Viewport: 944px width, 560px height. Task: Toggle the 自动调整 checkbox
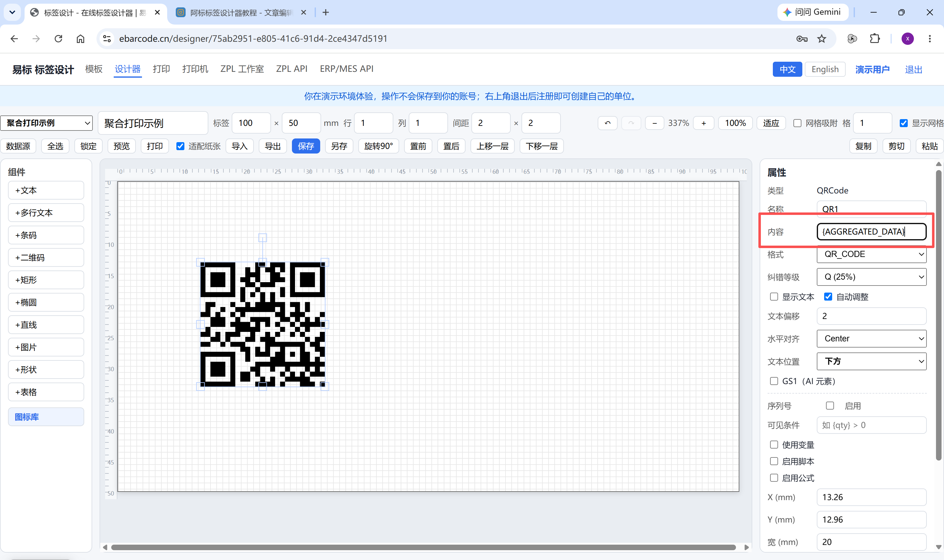pyautogui.click(x=828, y=297)
